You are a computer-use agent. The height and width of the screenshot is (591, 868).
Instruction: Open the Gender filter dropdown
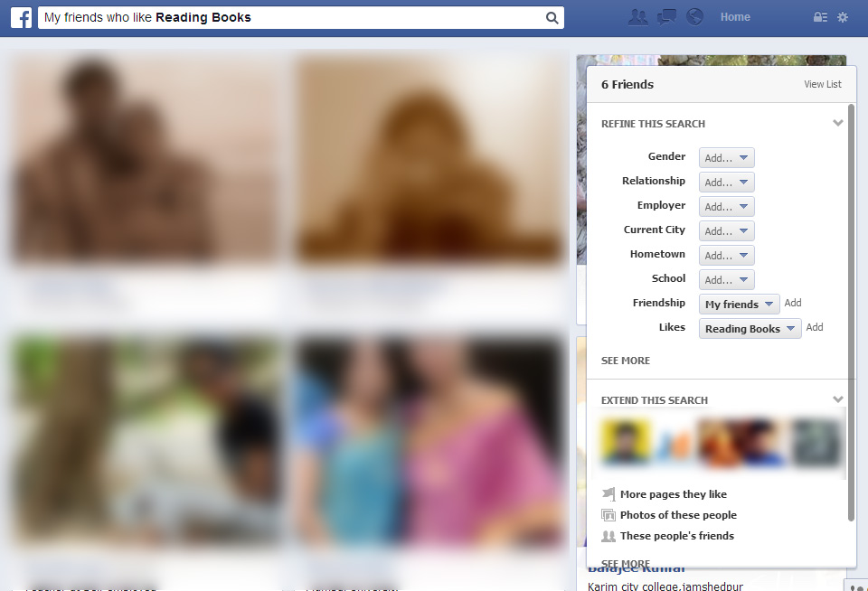coord(726,158)
